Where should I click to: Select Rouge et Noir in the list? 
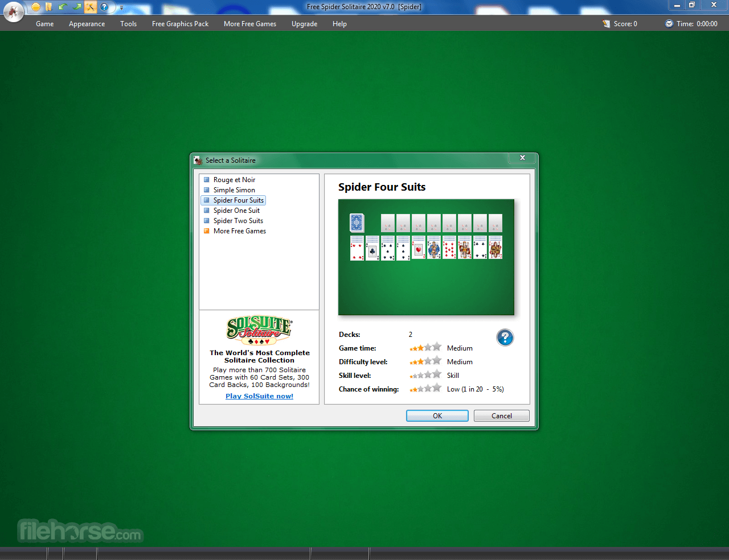[234, 180]
